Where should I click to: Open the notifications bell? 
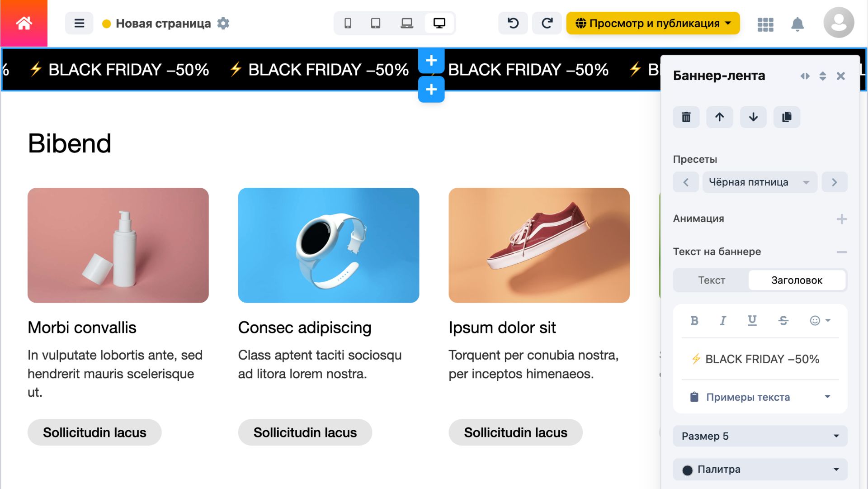pos(797,24)
